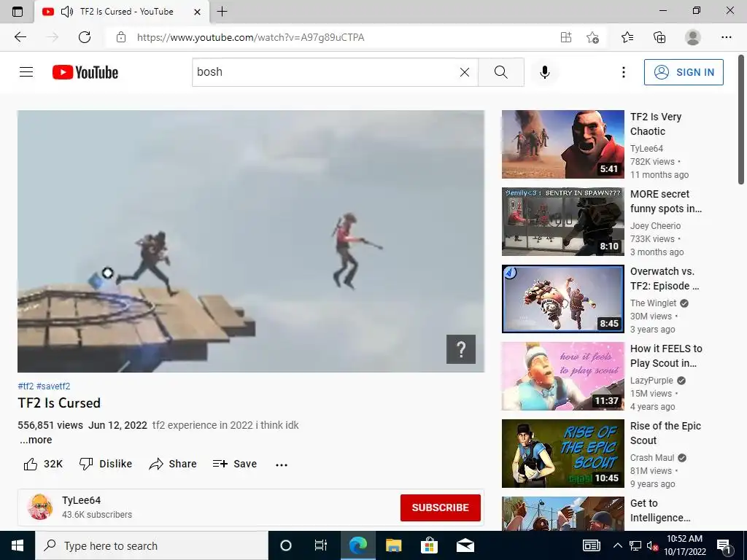The height and width of the screenshot is (560, 747).
Task: Open Mail app from taskbar
Action: point(465,545)
